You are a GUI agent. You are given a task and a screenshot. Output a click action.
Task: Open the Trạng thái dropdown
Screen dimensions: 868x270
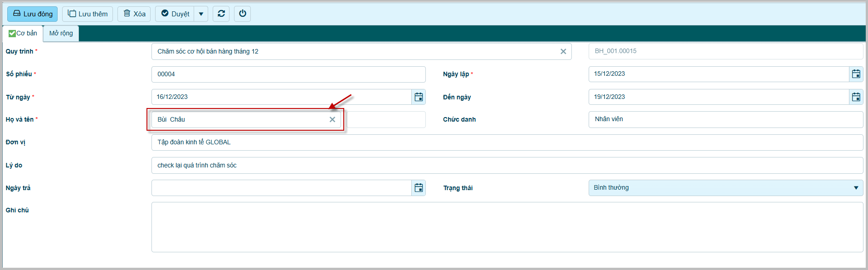pyautogui.click(x=726, y=188)
